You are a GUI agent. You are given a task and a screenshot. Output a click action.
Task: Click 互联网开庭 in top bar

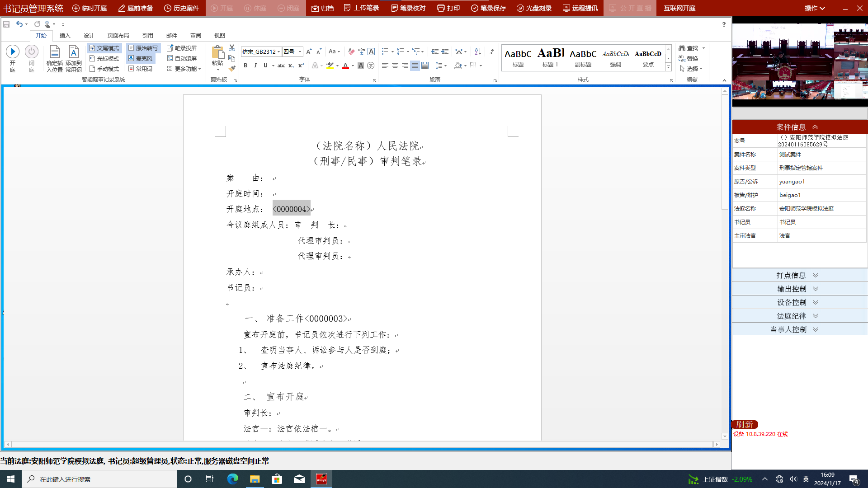[x=679, y=8]
